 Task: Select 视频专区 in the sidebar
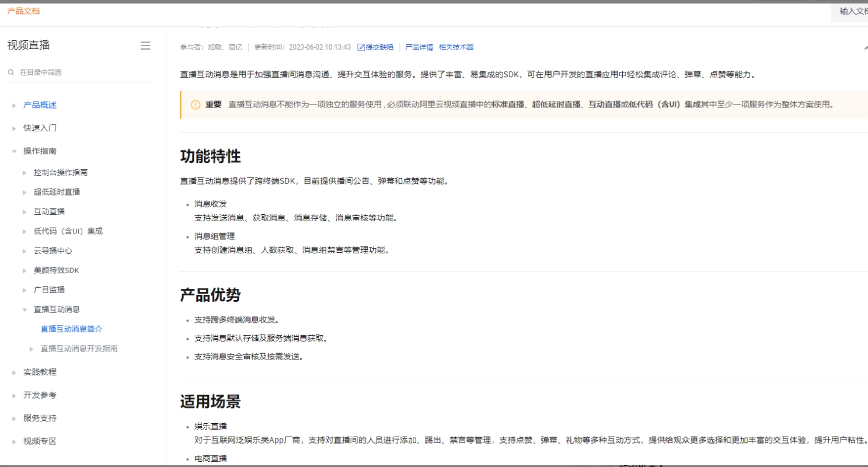point(40,441)
